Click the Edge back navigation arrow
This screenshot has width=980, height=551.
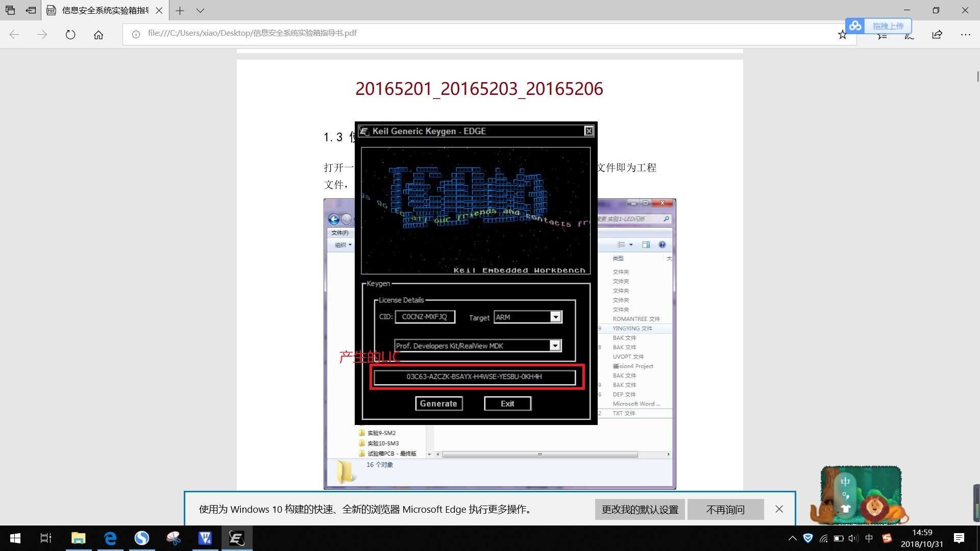[x=14, y=35]
